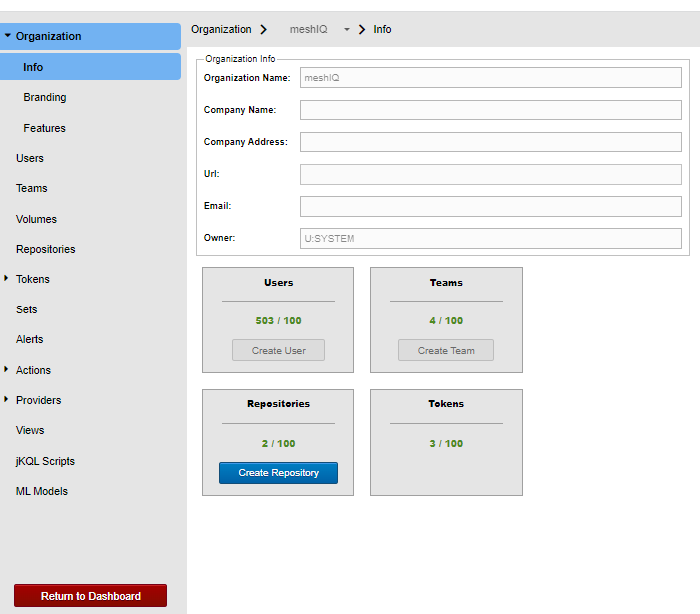Click the Organization sidebar header
This screenshot has height=614, width=700.
click(x=90, y=36)
